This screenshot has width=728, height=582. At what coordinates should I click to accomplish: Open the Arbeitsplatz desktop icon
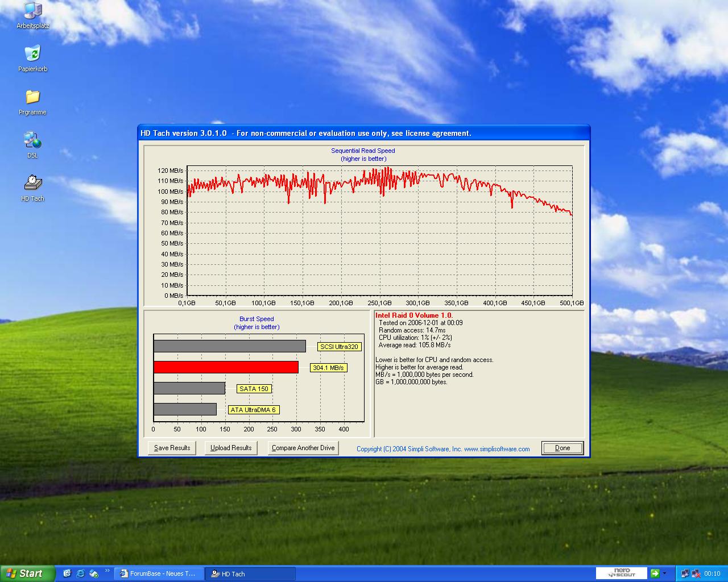point(32,15)
